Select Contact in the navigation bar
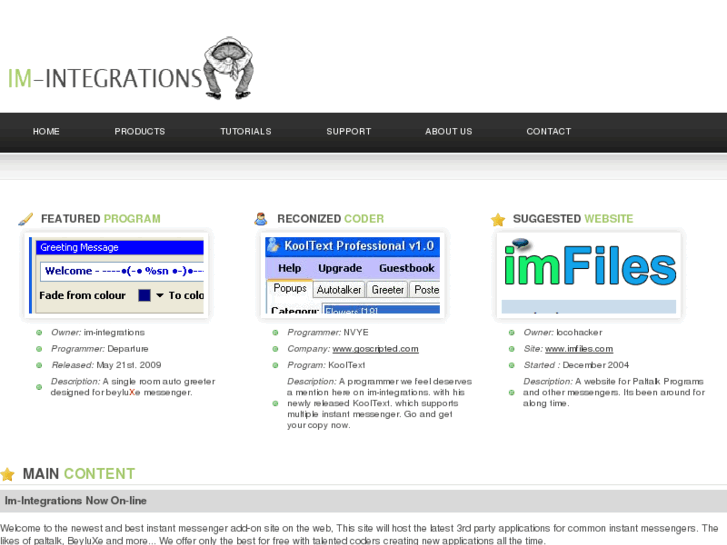This screenshot has width=727, height=545. click(548, 131)
